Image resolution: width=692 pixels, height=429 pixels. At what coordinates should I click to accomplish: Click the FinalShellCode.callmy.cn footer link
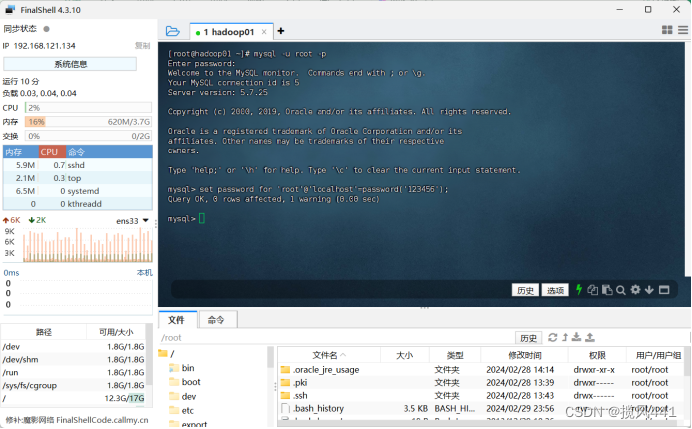(102, 420)
